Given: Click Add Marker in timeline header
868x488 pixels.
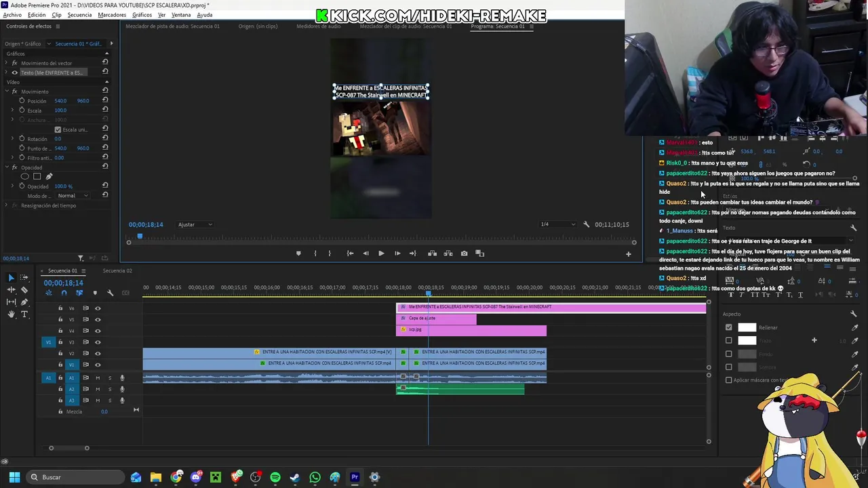Looking at the screenshot, I should click(94, 293).
